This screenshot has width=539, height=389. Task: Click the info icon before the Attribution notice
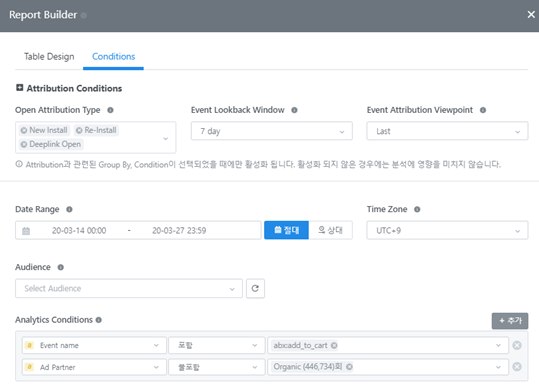click(19, 164)
